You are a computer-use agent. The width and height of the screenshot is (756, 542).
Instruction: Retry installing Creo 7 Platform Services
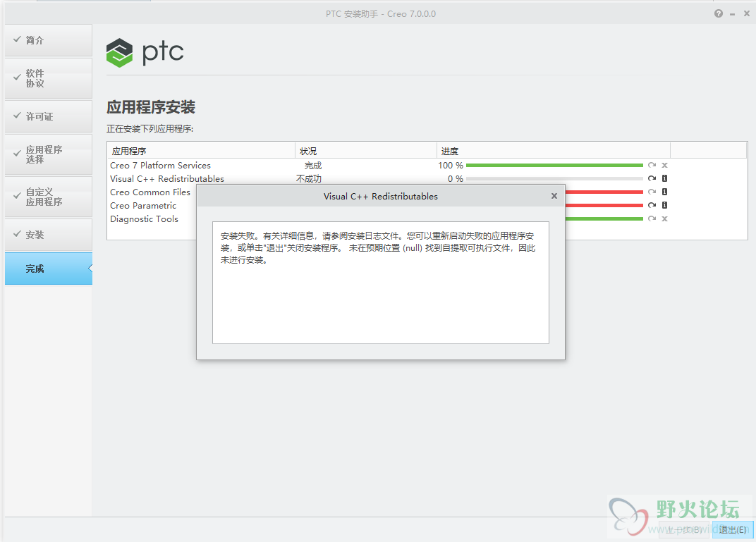coord(652,165)
